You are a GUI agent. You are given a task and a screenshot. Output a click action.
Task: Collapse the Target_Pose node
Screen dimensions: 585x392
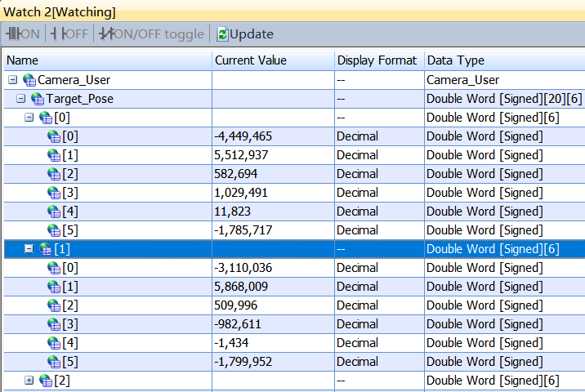coord(21,99)
